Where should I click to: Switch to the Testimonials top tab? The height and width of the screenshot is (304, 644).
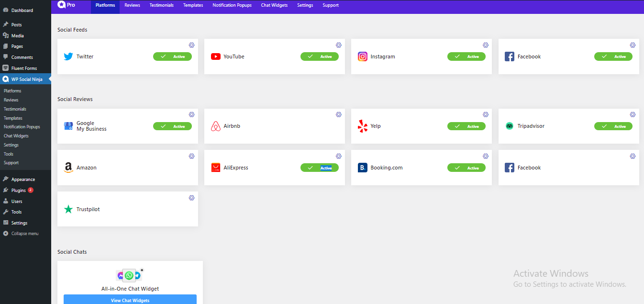point(161,5)
